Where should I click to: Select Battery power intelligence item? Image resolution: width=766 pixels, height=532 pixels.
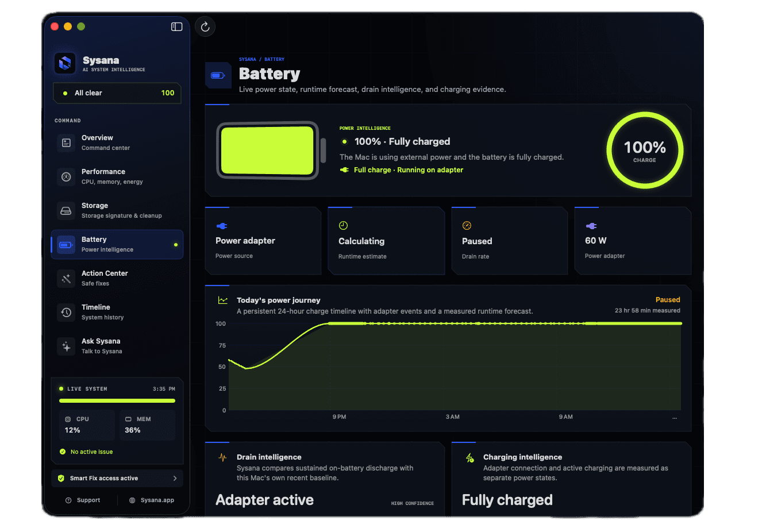click(117, 244)
